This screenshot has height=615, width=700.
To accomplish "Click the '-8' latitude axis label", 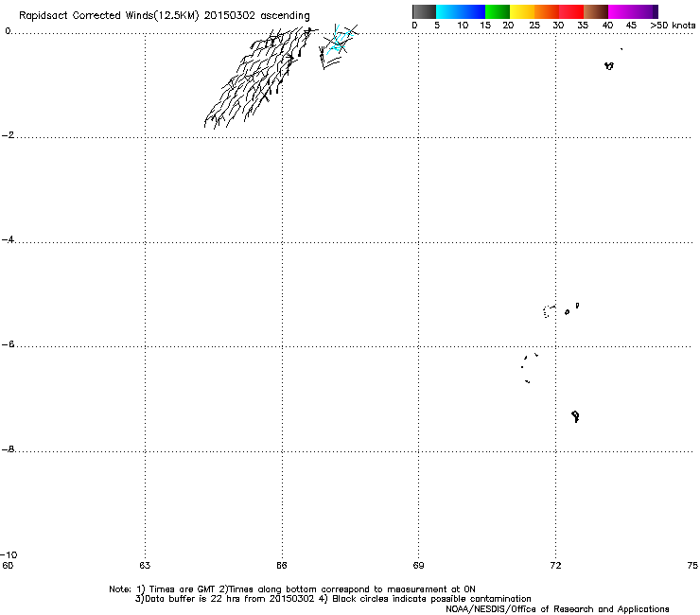I will 8,448.
